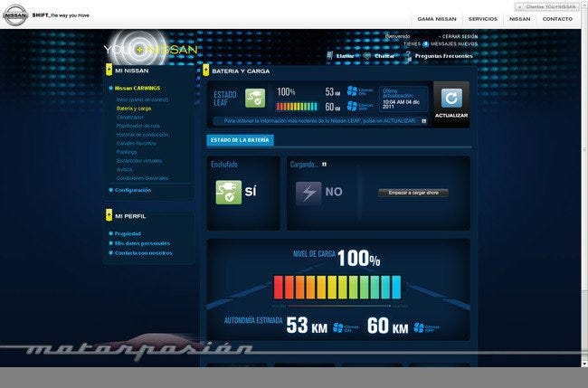Toggle the BATERIA Y CARGA yellow header tab
The width and height of the screenshot is (588, 388).
pos(205,71)
